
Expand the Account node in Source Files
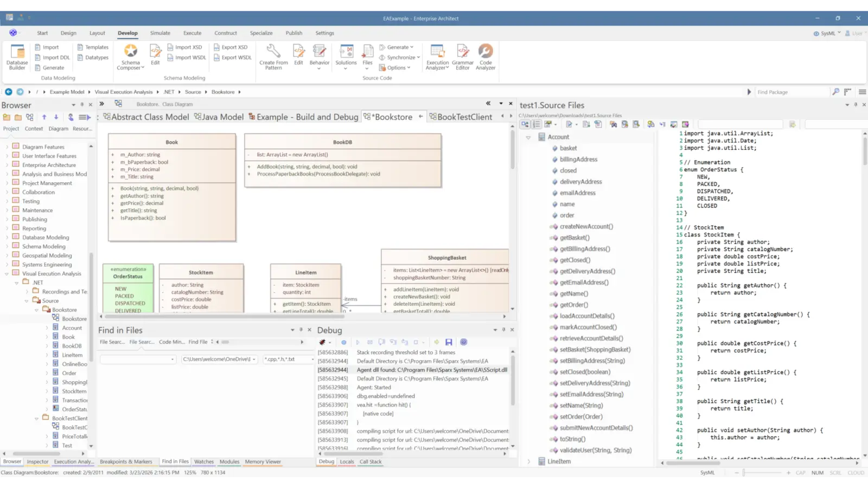528,137
